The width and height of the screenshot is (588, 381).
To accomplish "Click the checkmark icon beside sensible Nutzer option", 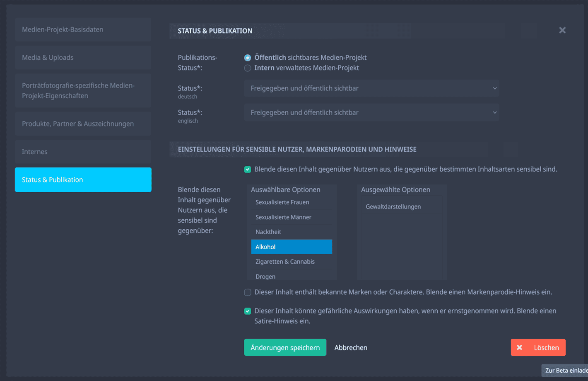I will click(x=247, y=169).
